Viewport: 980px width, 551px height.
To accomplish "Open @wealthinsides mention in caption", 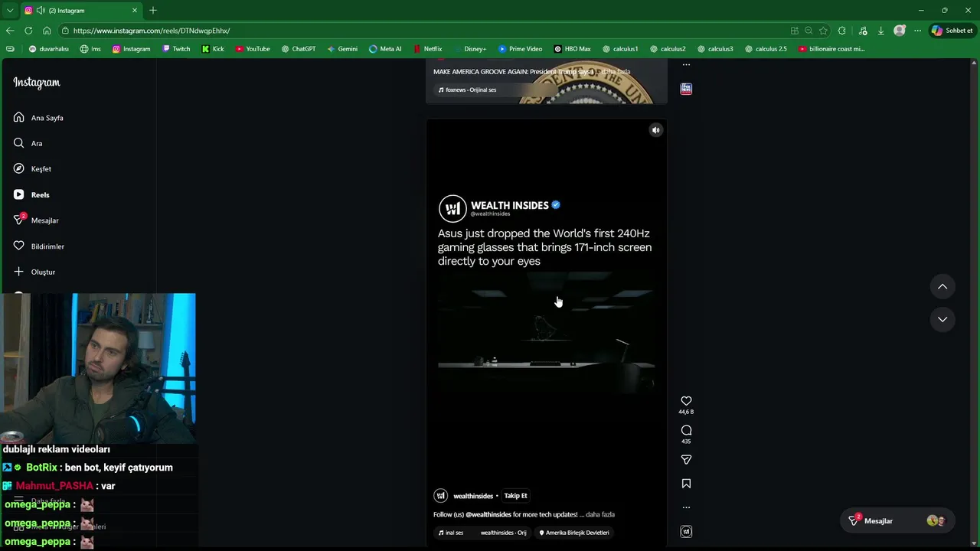I will click(x=488, y=515).
